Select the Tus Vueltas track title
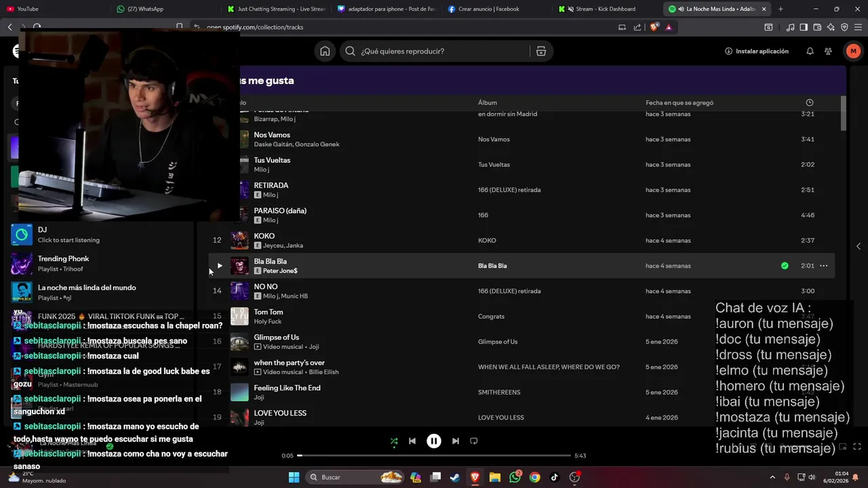The height and width of the screenshot is (488, 868). (272, 160)
